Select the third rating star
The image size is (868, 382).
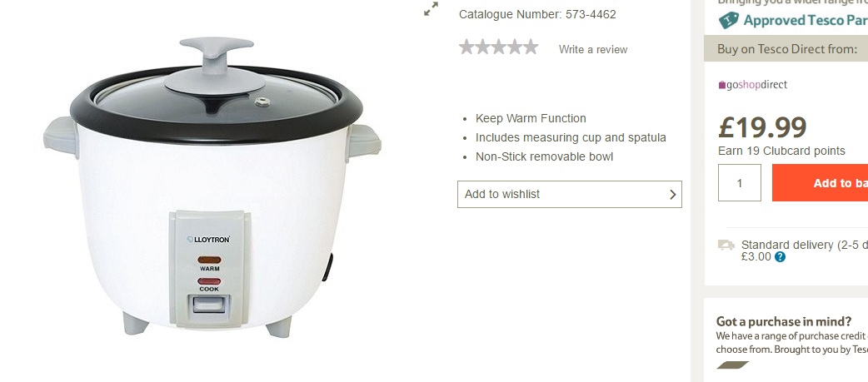499,47
